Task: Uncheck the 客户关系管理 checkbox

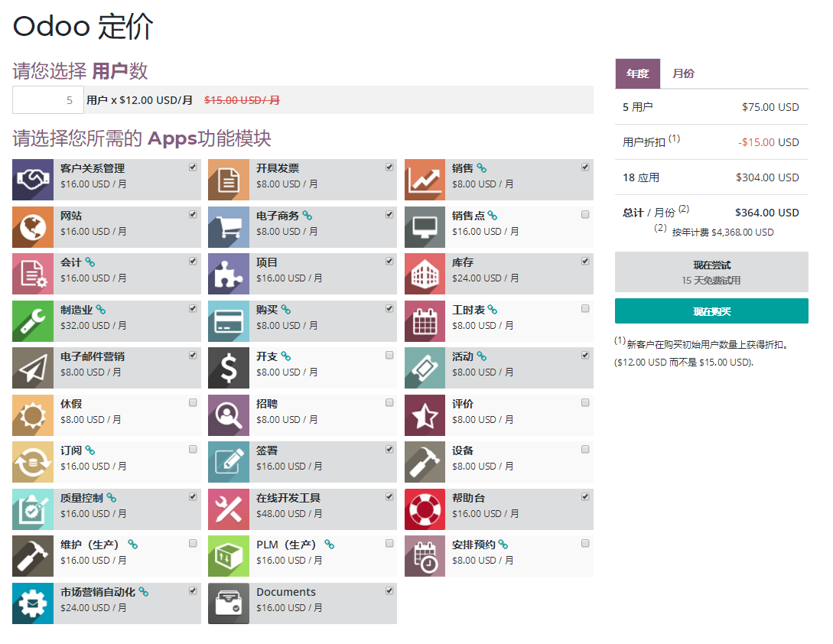Action: point(193,167)
